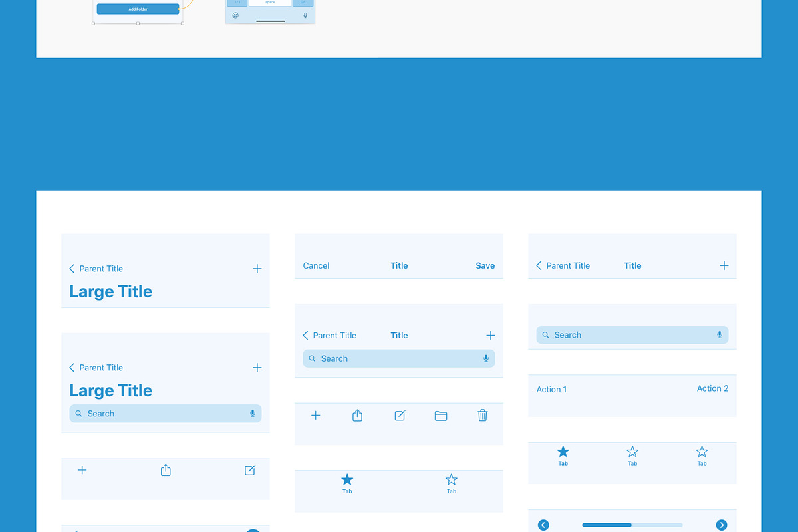Tap the space key on the keyboard mockup
798x532 pixels.
click(x=270, y=3)
